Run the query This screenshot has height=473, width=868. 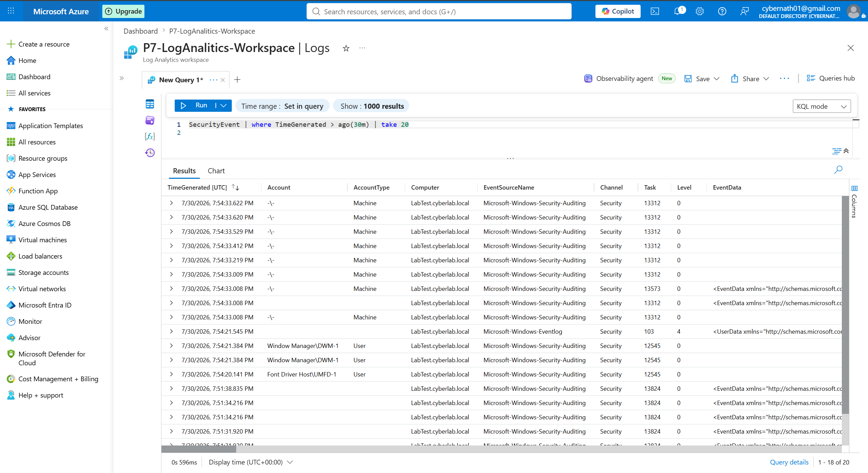194,106
